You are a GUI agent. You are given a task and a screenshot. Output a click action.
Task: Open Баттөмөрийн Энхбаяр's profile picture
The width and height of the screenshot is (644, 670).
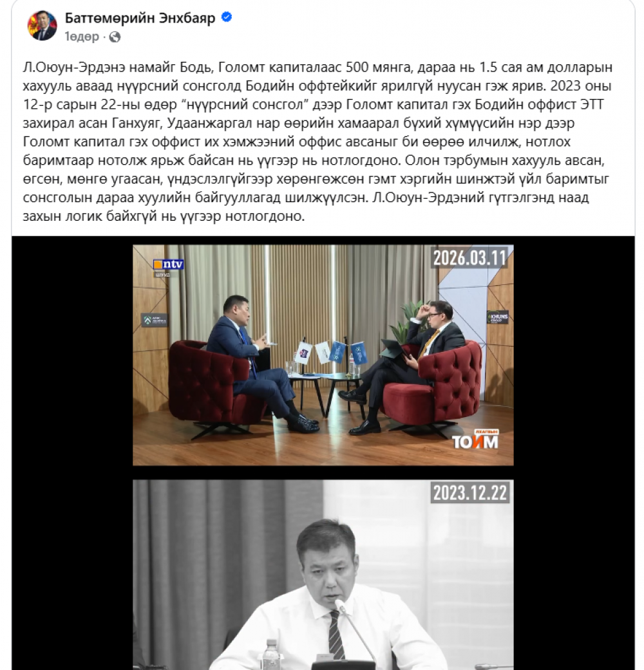[42, 26]
